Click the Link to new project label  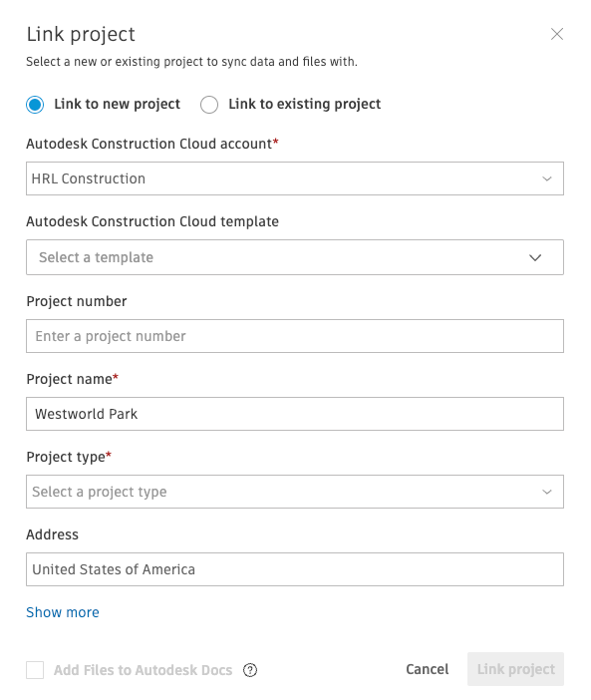(x=117, y=104)
